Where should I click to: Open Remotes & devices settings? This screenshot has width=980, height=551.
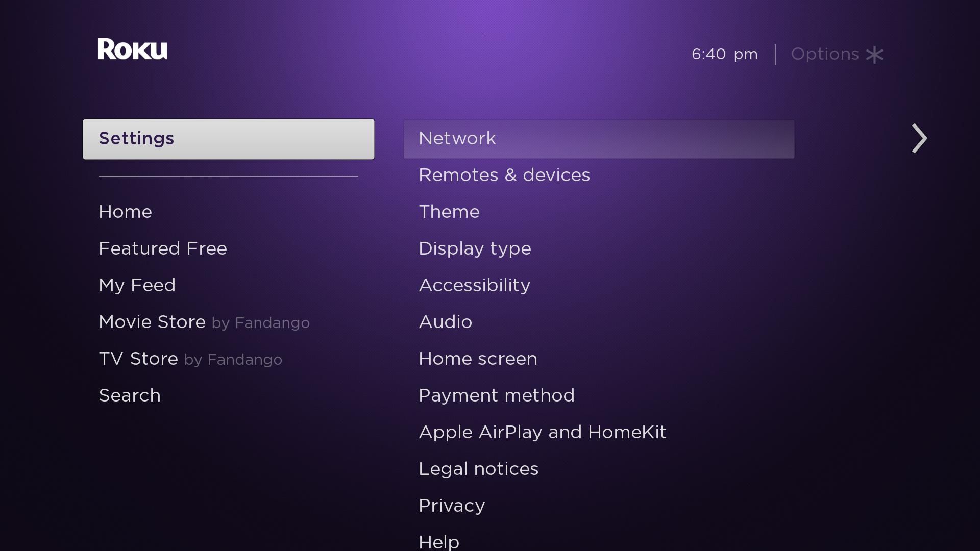click(x=504, y=175)
